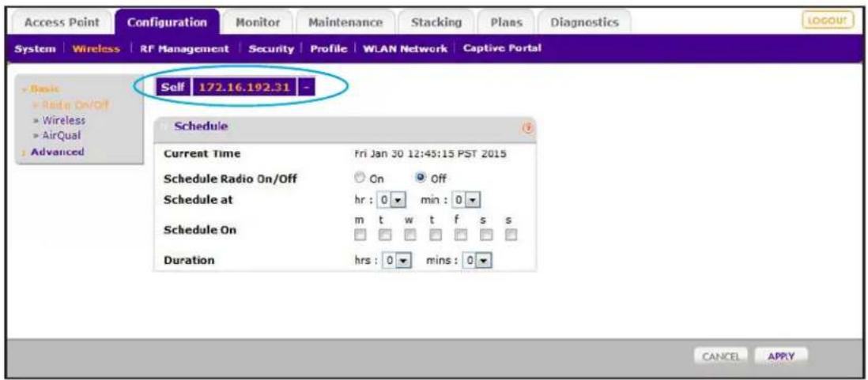Set Schedule Radio to Off

[421, 179]
